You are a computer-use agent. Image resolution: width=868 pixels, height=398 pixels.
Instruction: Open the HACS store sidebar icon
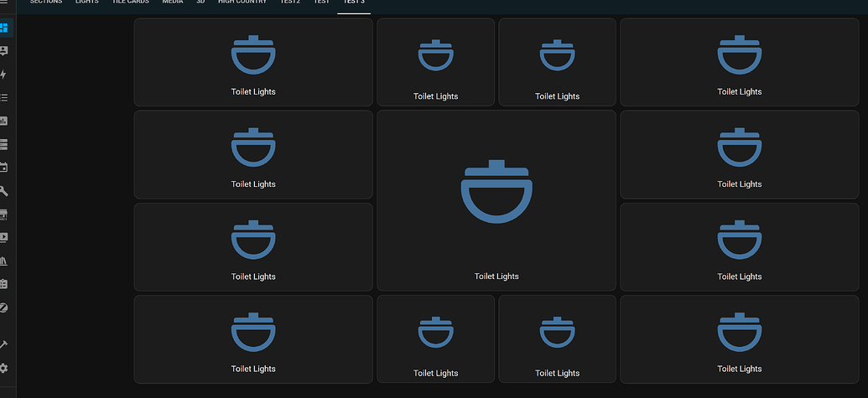[x=3, y=215]
